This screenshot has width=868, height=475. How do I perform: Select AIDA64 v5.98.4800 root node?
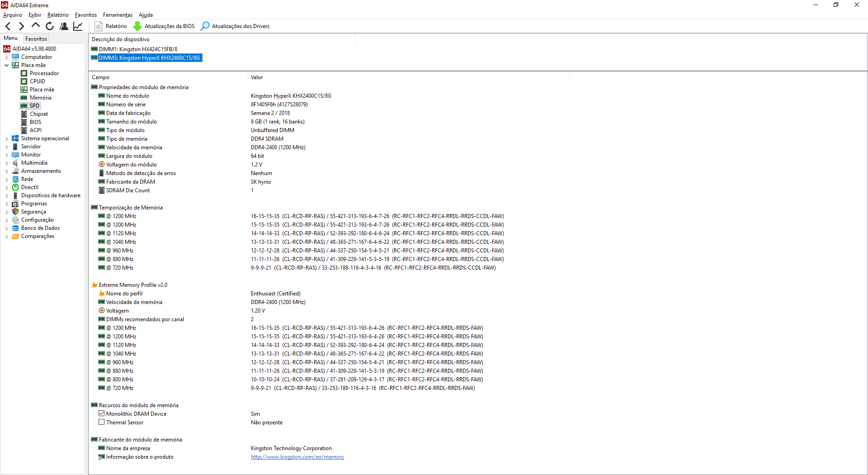(34, 49)
